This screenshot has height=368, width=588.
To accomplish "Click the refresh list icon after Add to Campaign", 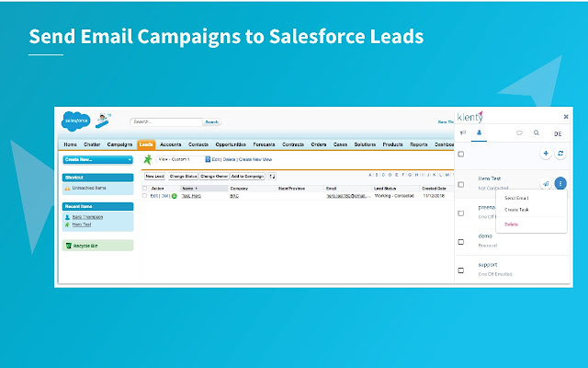I will coord(272,176).
